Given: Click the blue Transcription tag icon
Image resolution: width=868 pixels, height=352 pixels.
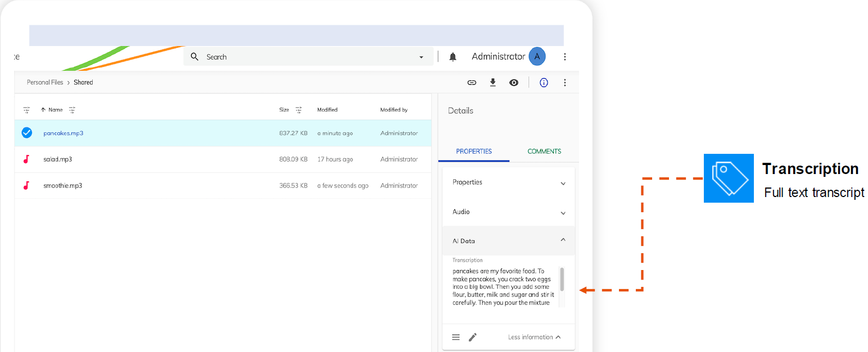Looking at the screenshot, I should tap(729, 178).
